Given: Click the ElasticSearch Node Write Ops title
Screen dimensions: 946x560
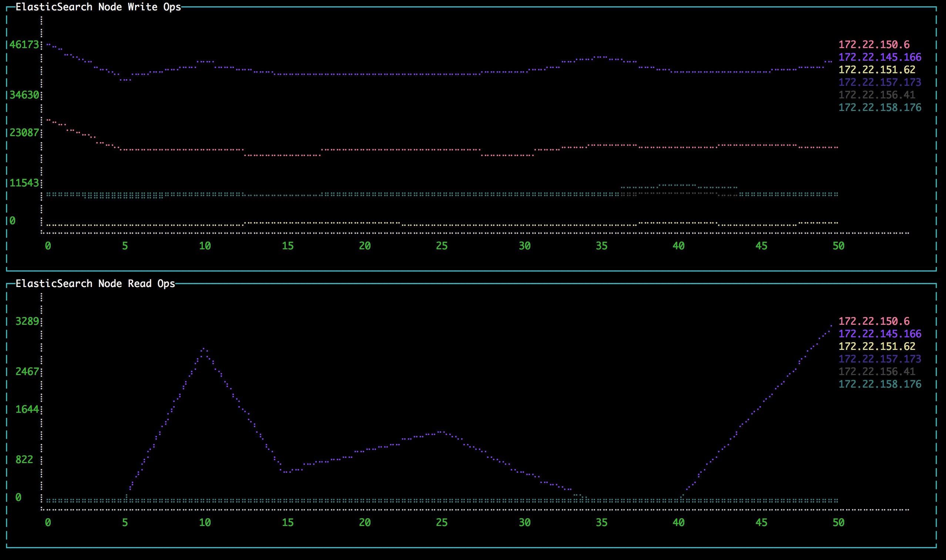Looking at the screenshot, I should 98,7.
